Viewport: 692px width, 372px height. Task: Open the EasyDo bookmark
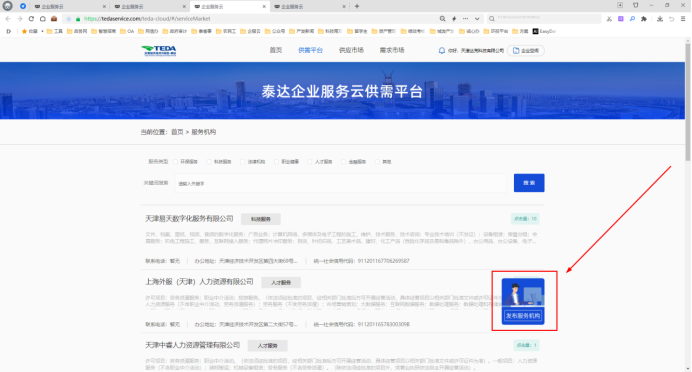click(x=544, y=31)
